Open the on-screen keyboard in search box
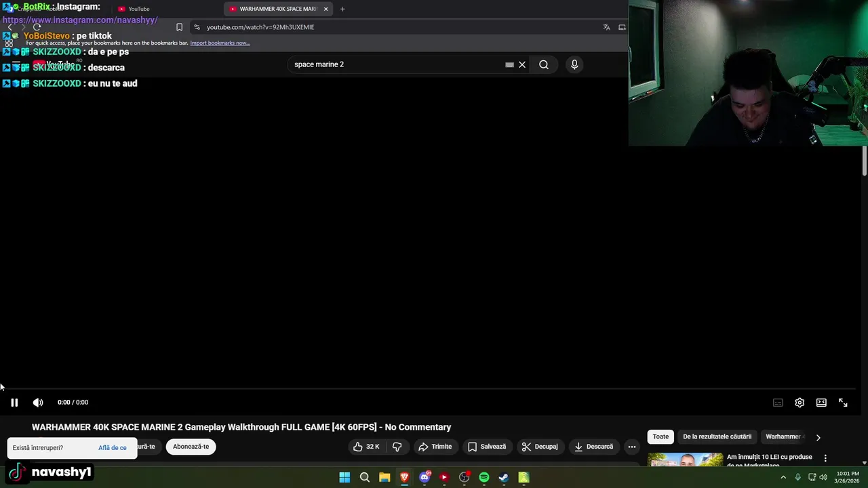This screenshot has width=868, height=488. 509,65
